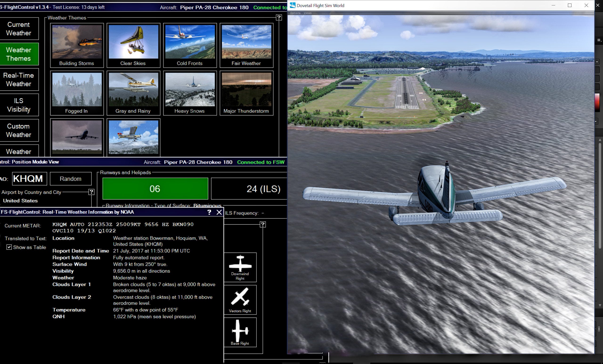Viewport: 603px width, 364px height.
Task: Click the Dovetail Flight Sim World app icon
Action: pos(293,5)
